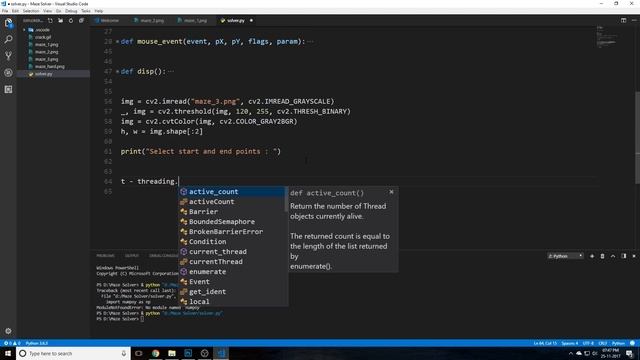Click the Type here to search box
This screenshot has height=360, width=640.
73,353
